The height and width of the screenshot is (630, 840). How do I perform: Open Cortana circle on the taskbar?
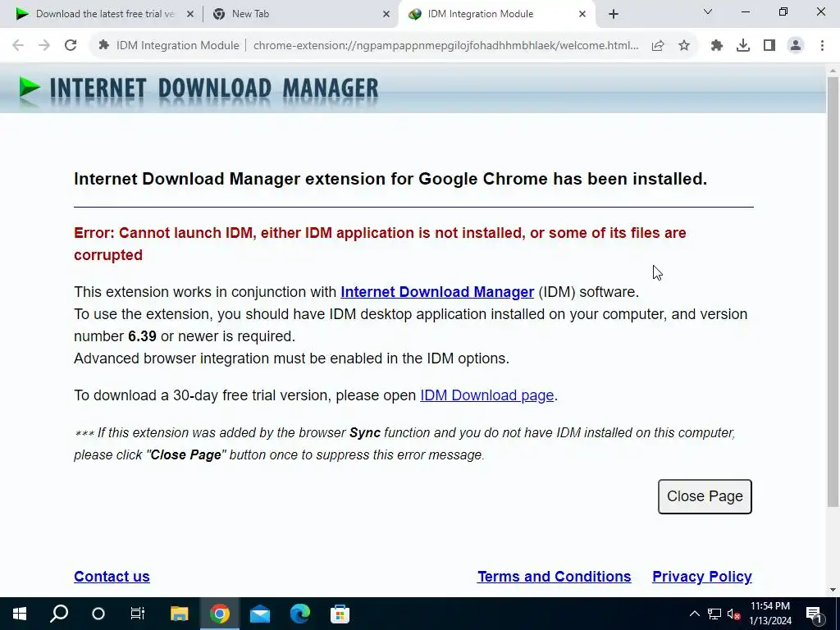[98, 614]
